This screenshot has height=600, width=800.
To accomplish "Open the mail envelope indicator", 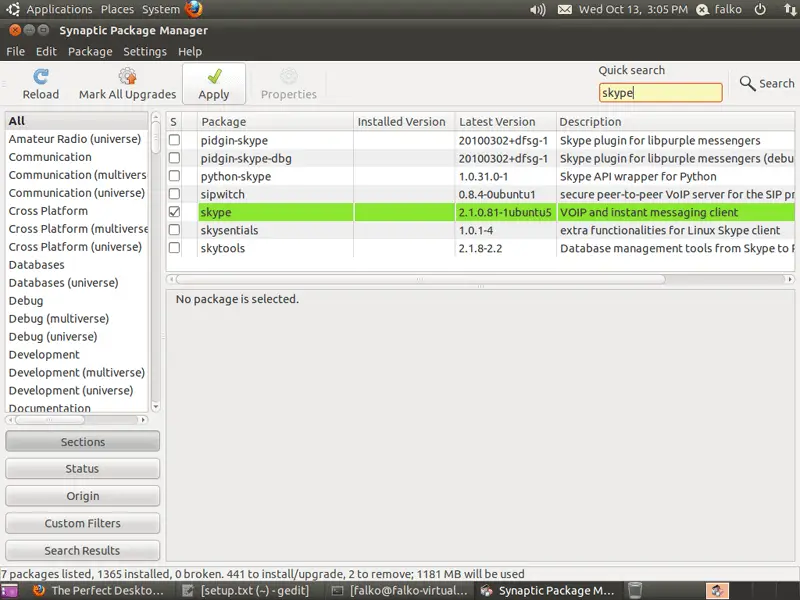I will (x=565, y=9).
